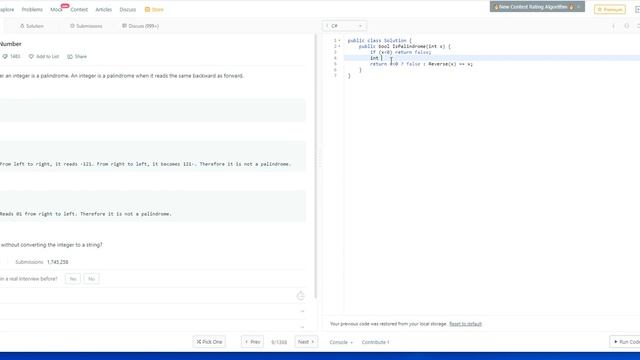Switch to the Discuss (999+) tab
Image resolution: width=640 pixels, height=360 pixels.
click(x=140, y=26)
